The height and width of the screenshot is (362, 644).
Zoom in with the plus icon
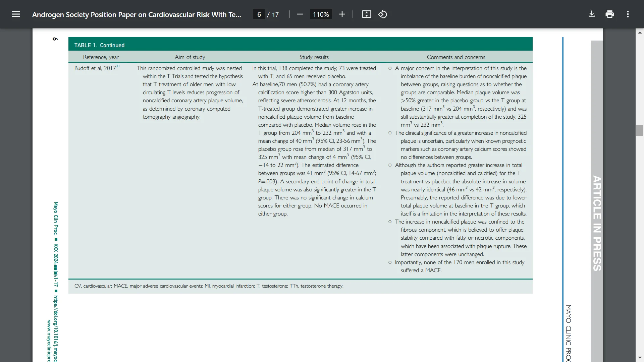tap(342, 14)
